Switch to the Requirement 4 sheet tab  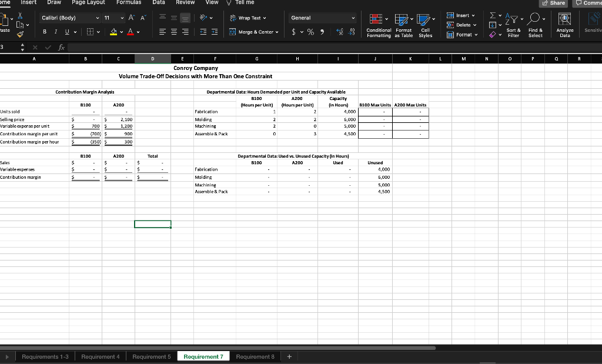101,356
